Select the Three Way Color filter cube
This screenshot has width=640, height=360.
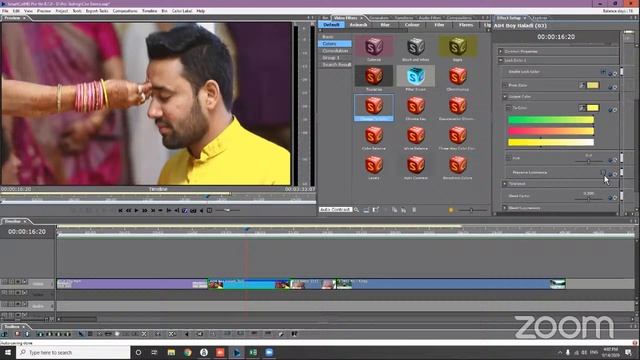click(x=458, y=136)
